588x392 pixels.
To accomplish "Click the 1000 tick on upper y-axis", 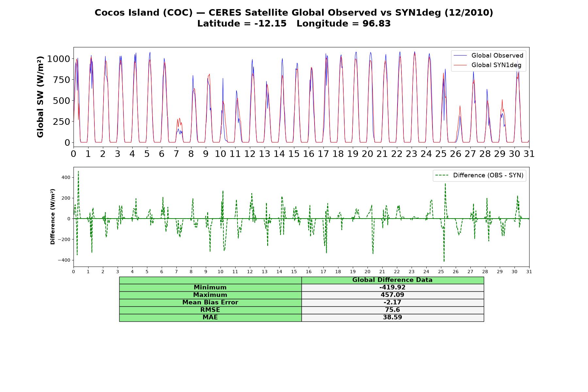I will [x=58, y=59].
